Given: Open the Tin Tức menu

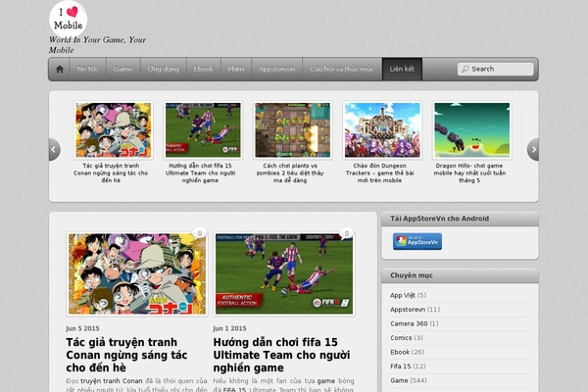Looking at the screenshot, I should [x=87, y=69].
